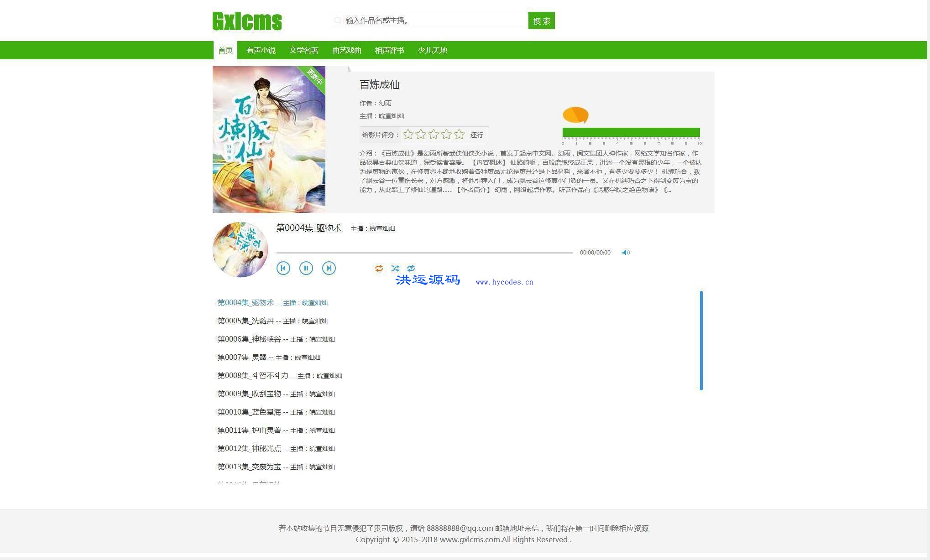The width and height of the screenshot is (930, 560).
Task: Give a three-star rating
Action: (x=434, y=134)
